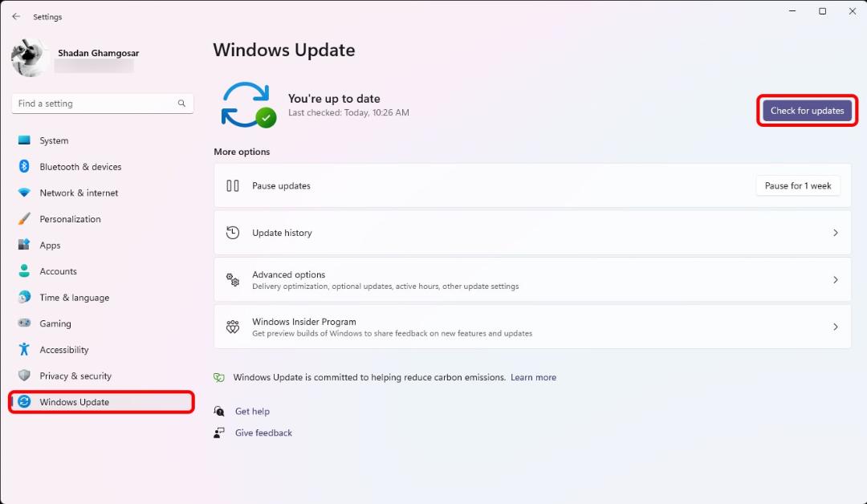
Task: Click the Gaming controller icon
Action: 24,323
